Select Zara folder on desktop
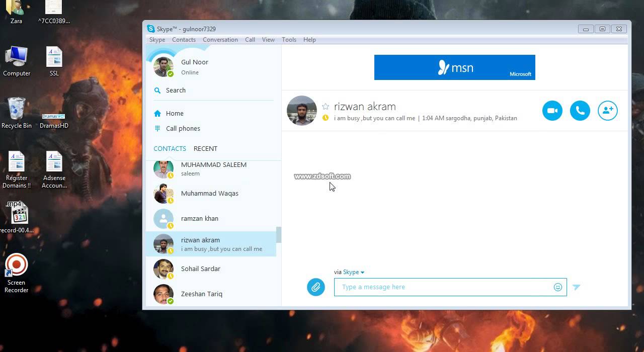 coord(16,13)
